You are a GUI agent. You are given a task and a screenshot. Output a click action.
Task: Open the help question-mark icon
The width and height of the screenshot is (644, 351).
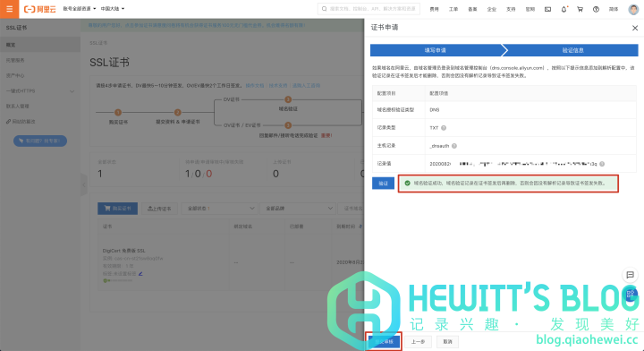(596, 9)
